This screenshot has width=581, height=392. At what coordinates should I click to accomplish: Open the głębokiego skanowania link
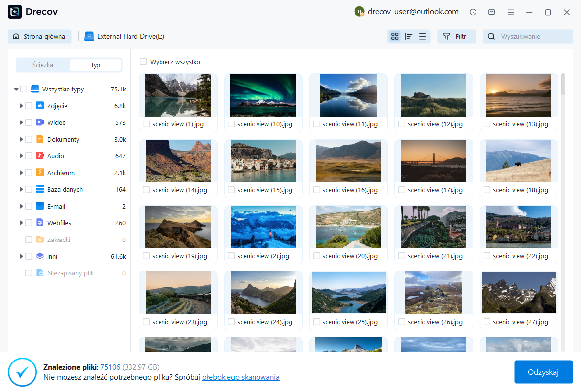[x=241, y=377]
